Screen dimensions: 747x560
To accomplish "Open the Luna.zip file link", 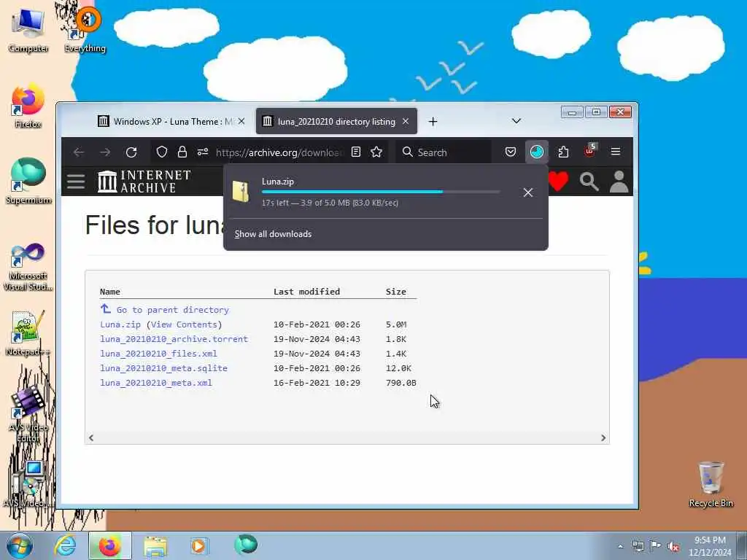I will [120, 324].
